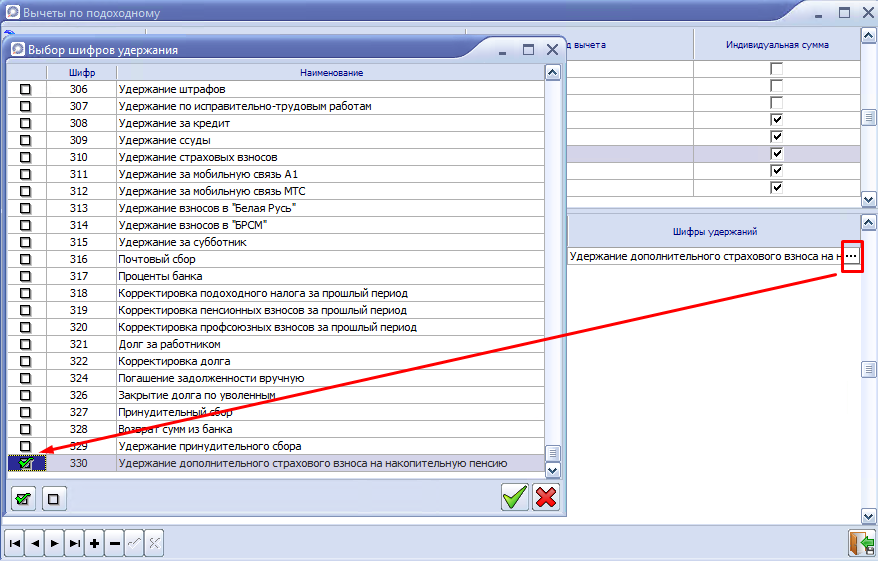Screen dimensions: 878x561
Task: Tick checkbox for code 316 Почтовый сбор
Action: click(25, 259)
